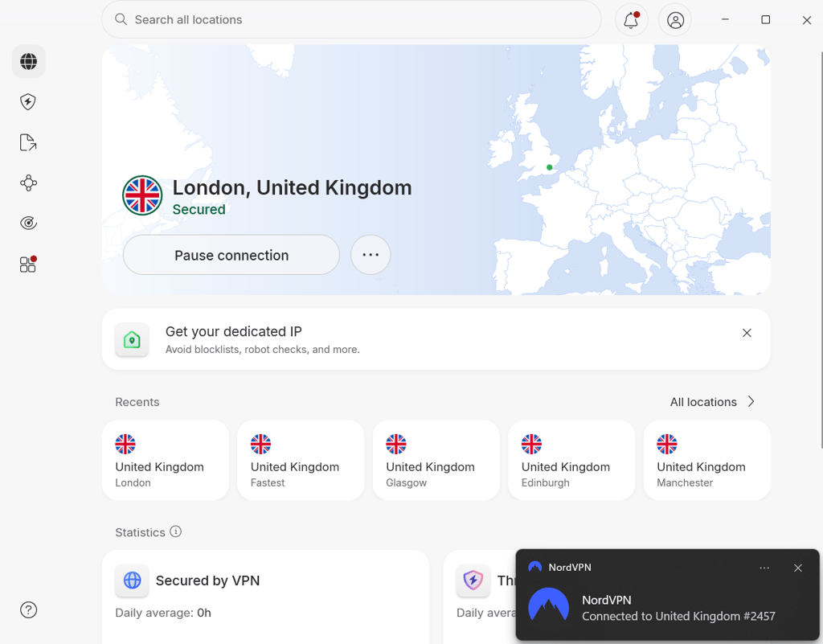
Task: Click the chevron next to All locations
Action: (x=751, y=401)
